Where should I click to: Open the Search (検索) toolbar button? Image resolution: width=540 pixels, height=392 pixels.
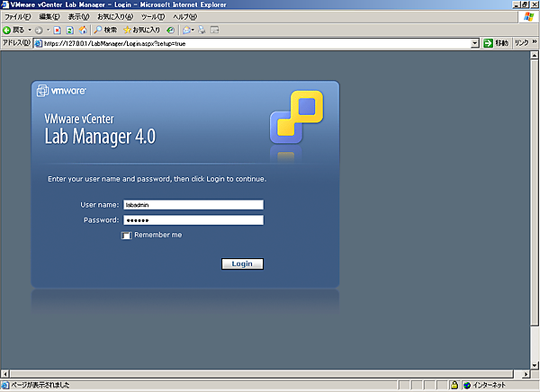click(x=105, y=30)
